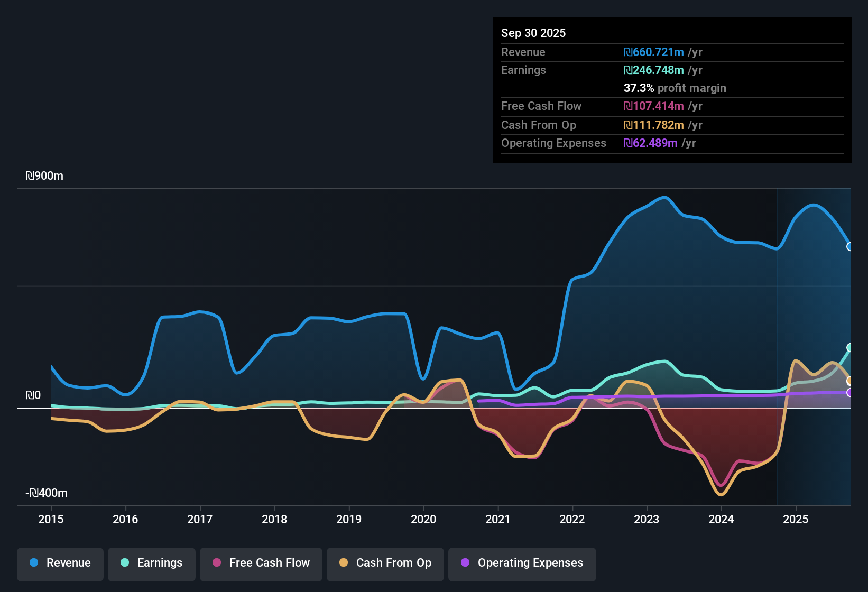Click the orange Cash From Op dot icon

tap(344, 563)
